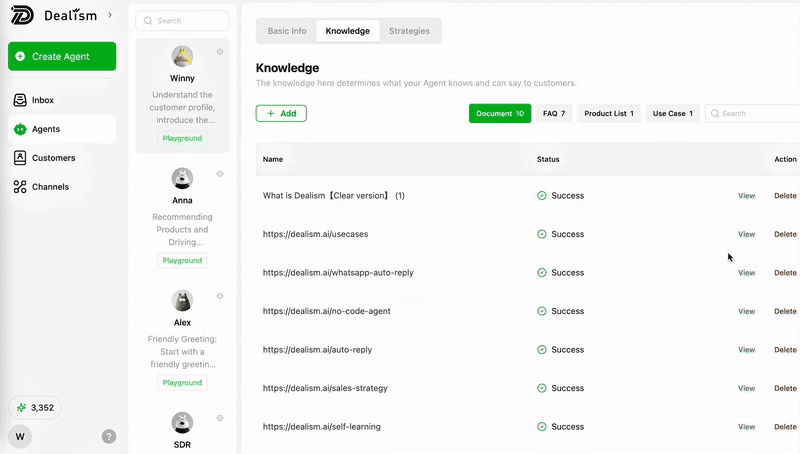Viewport: 800px width, 454px height.
Task: Filter by Use Case 1
Action: pos(672,113)
